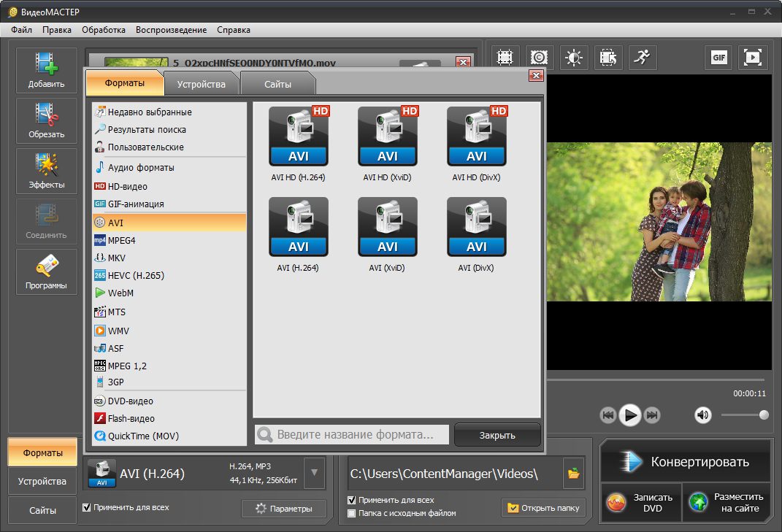The image size is (782, 532).
Task: Open the Обработка menu
Action: [104, 30]
